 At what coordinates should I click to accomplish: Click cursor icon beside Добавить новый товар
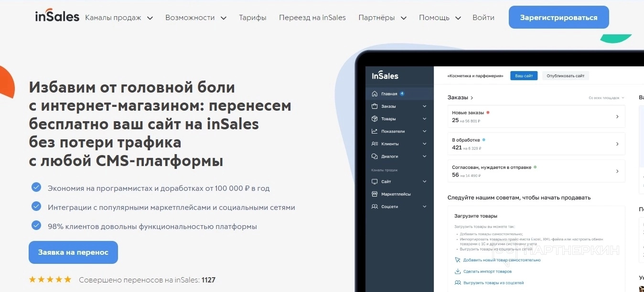click(x=458, y=260)
